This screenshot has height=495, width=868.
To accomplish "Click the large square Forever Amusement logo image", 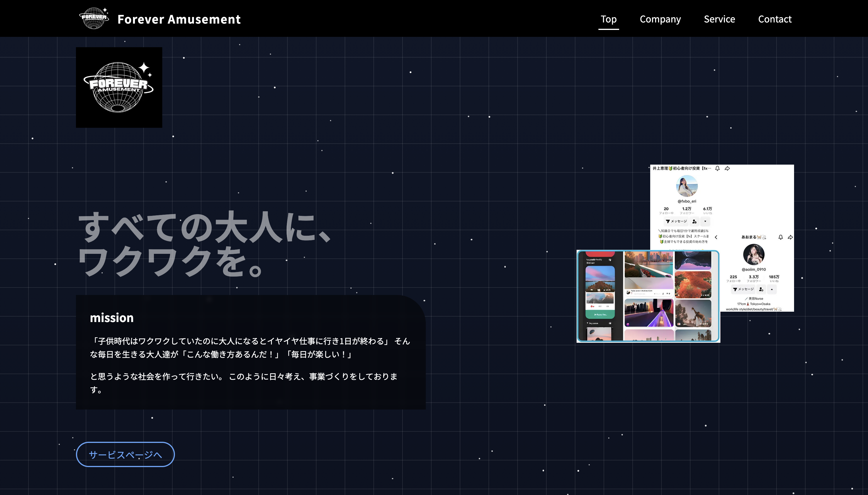I will [x=119, y=87].
